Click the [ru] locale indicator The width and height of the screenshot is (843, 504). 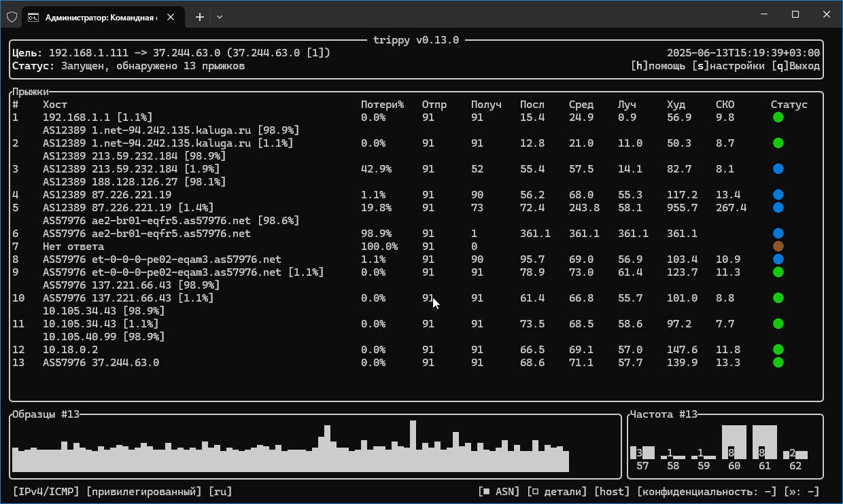click(x=220, y=492)
